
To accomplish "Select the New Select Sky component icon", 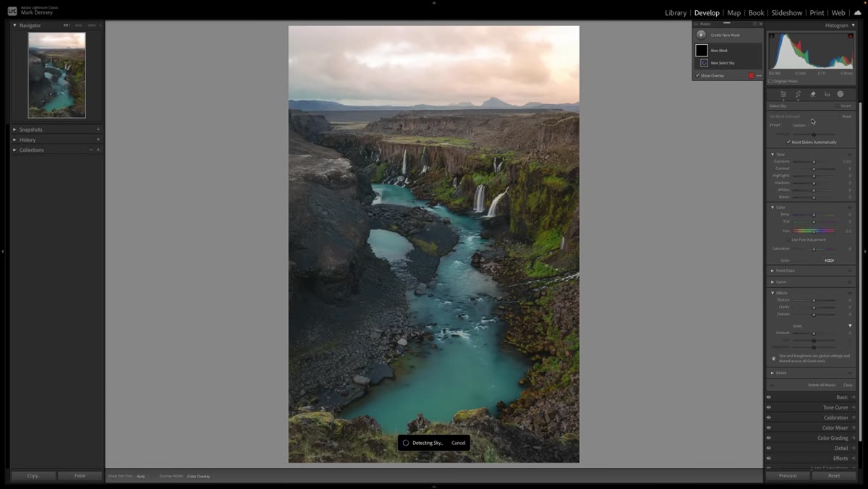I will point(705,63).
